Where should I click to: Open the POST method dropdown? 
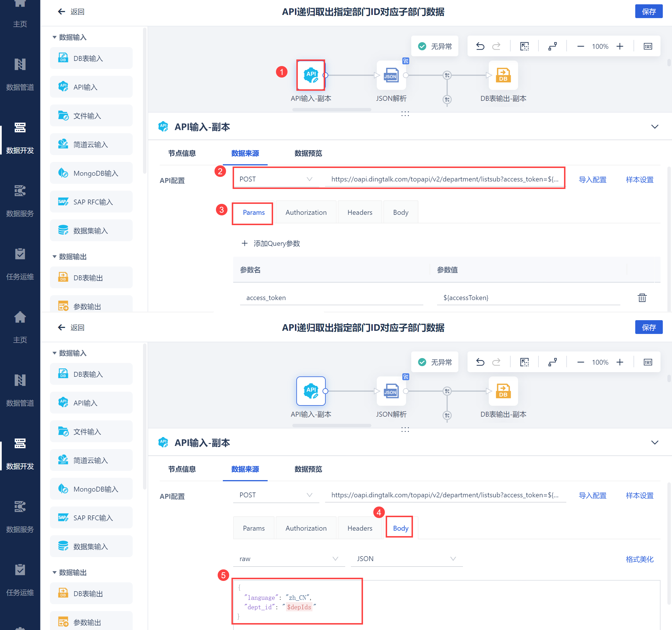pyautogui.click(x=275, y=179)
